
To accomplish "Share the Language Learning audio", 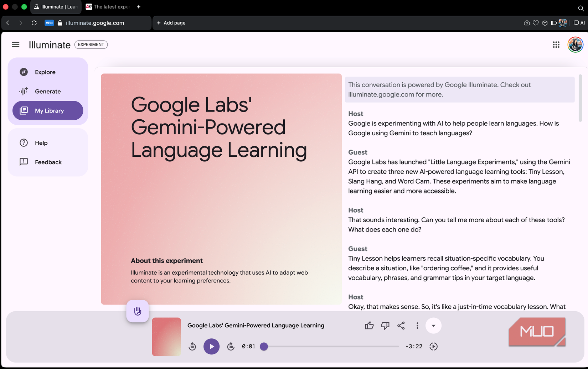I will (401, 325).
